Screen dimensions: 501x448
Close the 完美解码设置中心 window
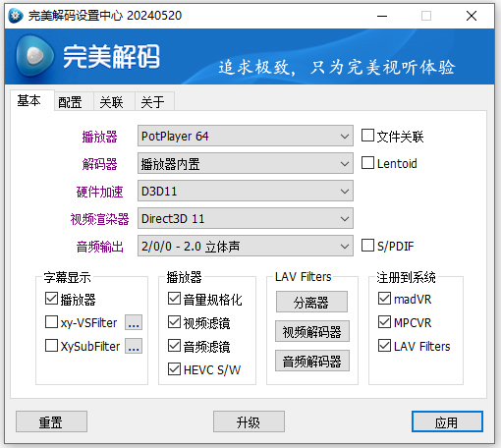pos(472,16)
